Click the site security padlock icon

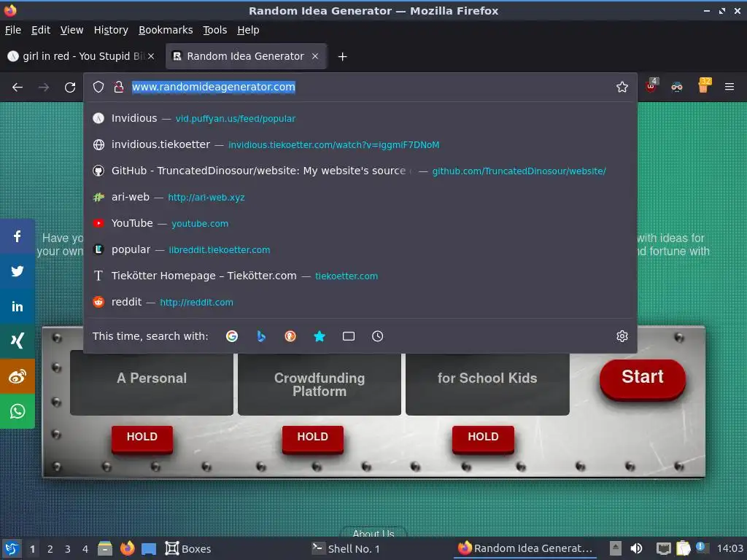click(119, 87)
